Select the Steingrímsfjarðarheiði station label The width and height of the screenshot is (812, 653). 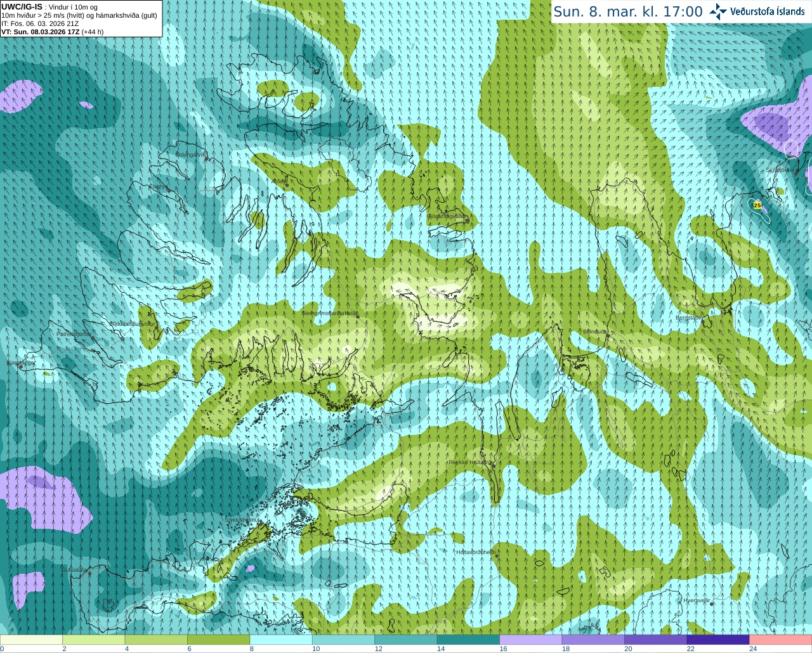coord(329,313)
